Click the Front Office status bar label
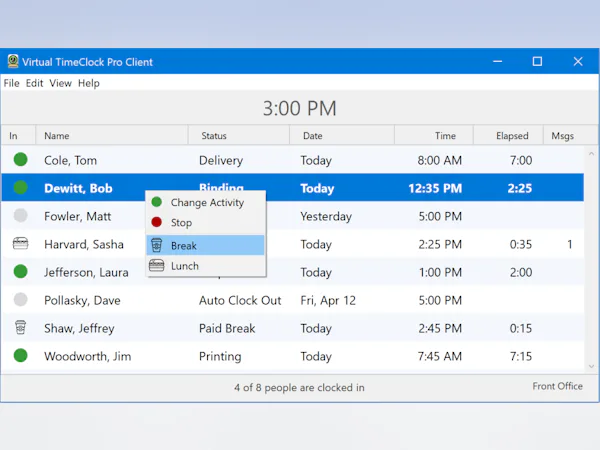Viewport: 600px width, 450px height. pyautogui.click(x=558, y=386)
